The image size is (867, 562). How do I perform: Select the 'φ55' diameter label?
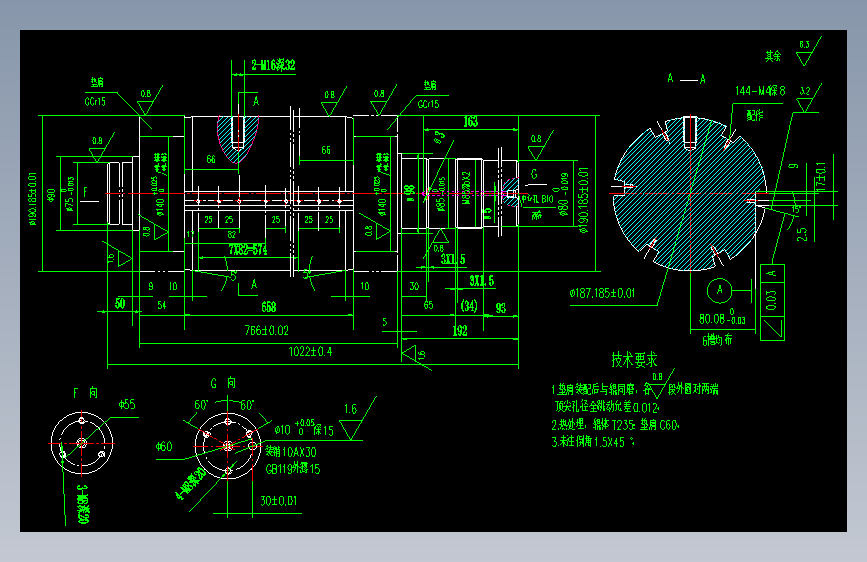(127, 404)
